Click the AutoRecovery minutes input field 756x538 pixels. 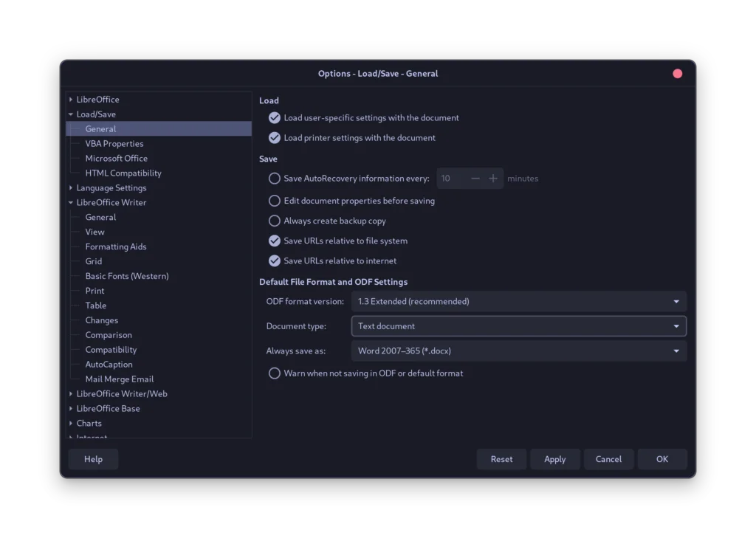coord(451,179)
